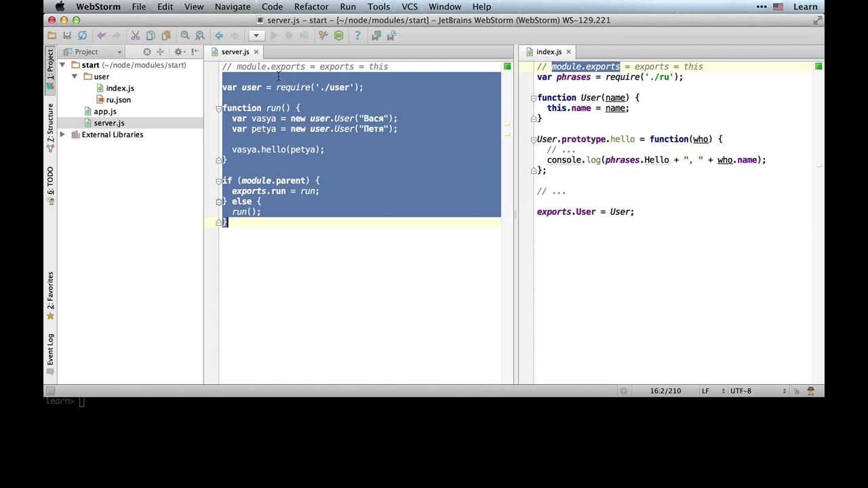This screenshot has width=868, height=488.
Task: Click the Replace magnifier icon
Action: [x=199, y=35]
